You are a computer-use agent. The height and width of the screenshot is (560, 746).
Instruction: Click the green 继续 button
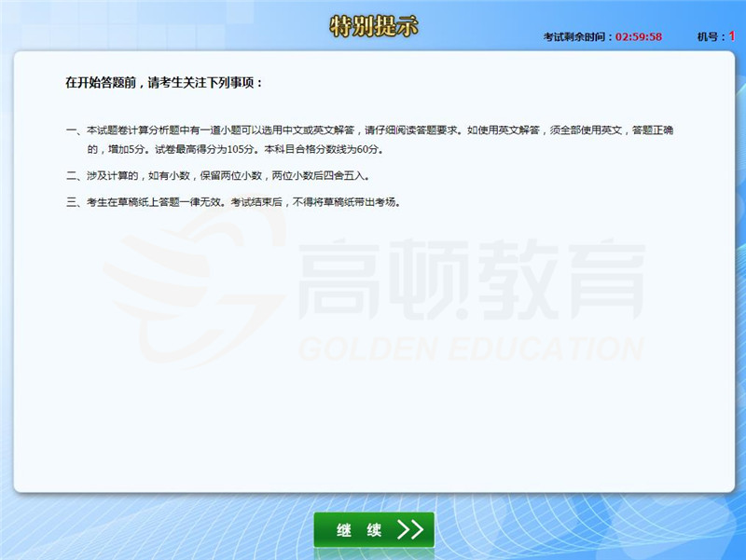click(x=373, y=530)
